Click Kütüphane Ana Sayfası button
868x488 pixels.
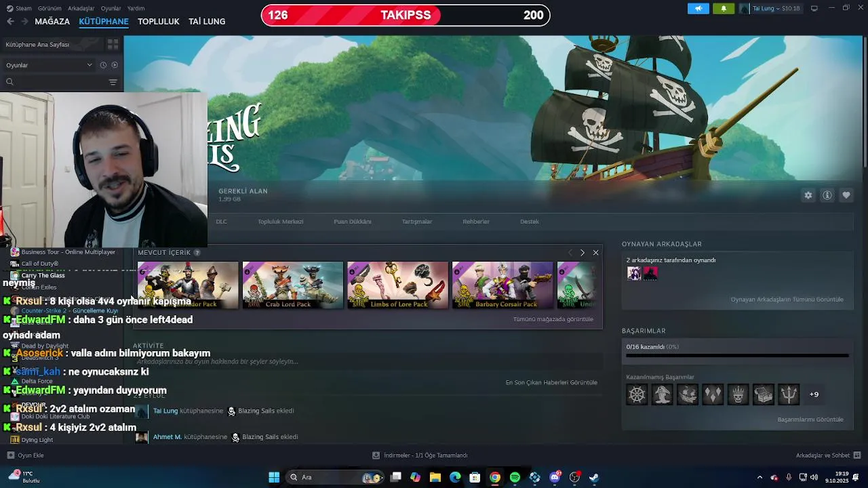point(52,44)
